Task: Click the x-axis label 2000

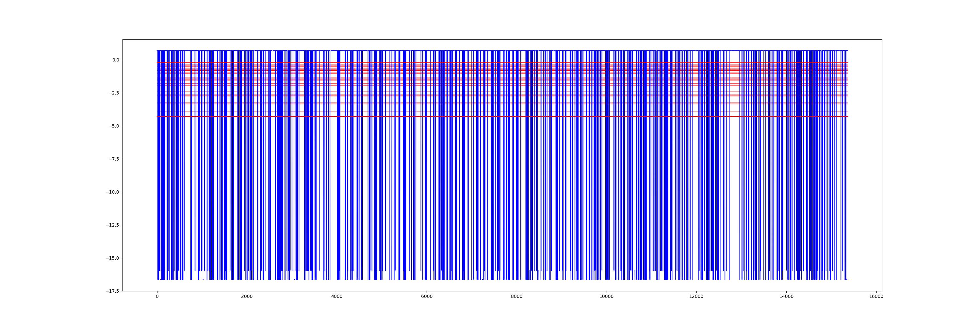Action: click(x=247, y=297)
